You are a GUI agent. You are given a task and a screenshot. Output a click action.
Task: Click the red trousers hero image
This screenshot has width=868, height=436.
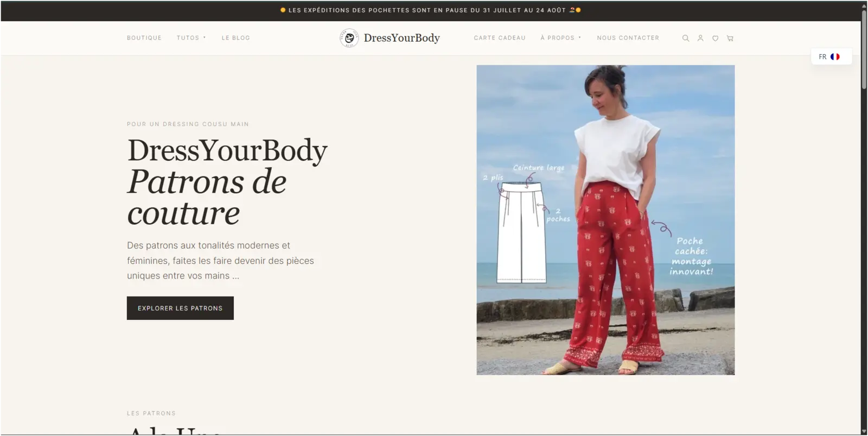(x=605, y=220)
